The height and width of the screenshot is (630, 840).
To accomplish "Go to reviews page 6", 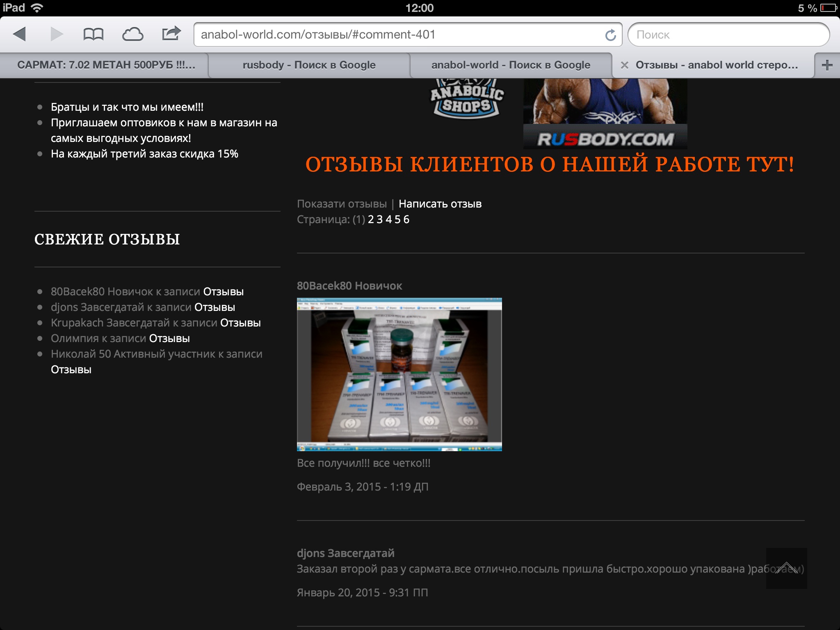I will (x=406, y=219).
